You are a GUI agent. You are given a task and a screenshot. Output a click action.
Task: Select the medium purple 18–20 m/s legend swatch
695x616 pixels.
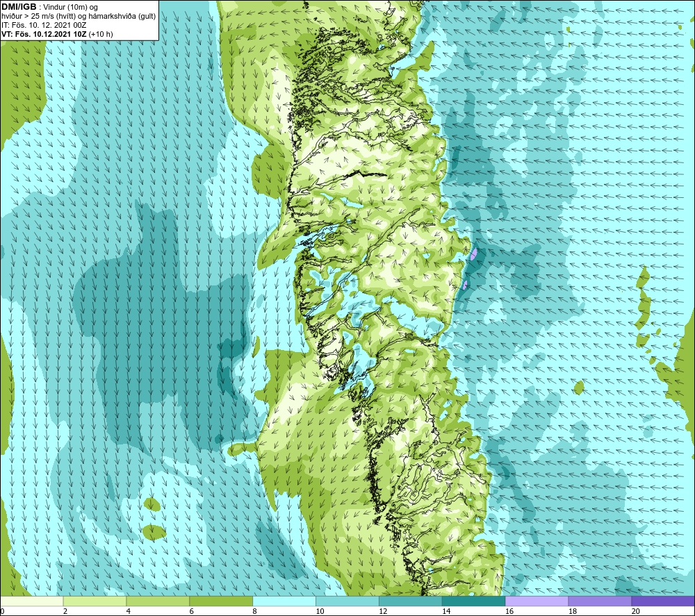(600, 601)
